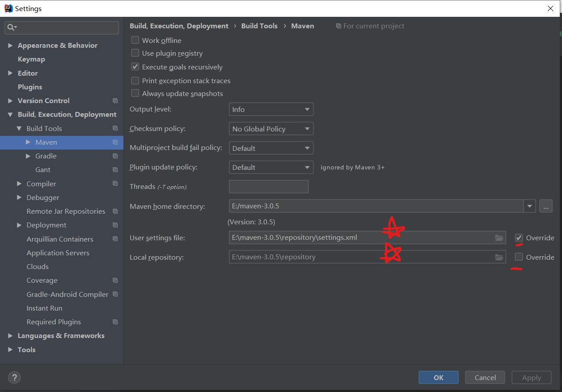Click the IntelliJ logo in title bar
562x392 pixels.
(x=8, y=8)
